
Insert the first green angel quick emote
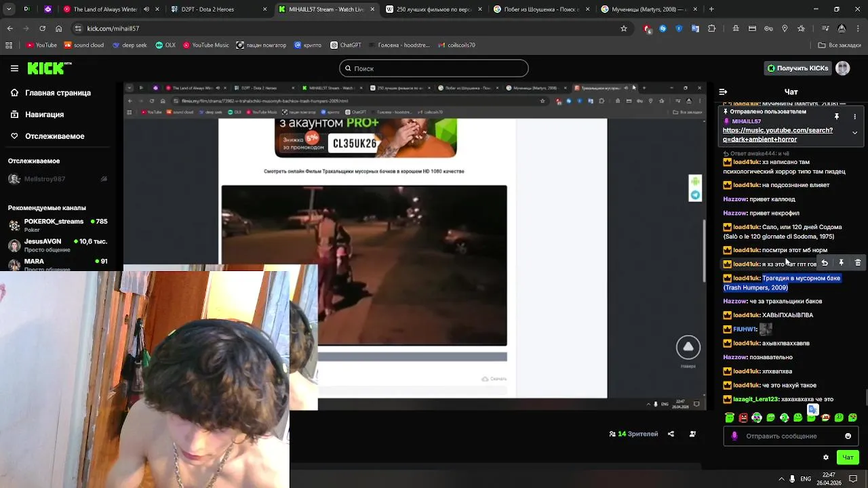click(x=729, y=418)
